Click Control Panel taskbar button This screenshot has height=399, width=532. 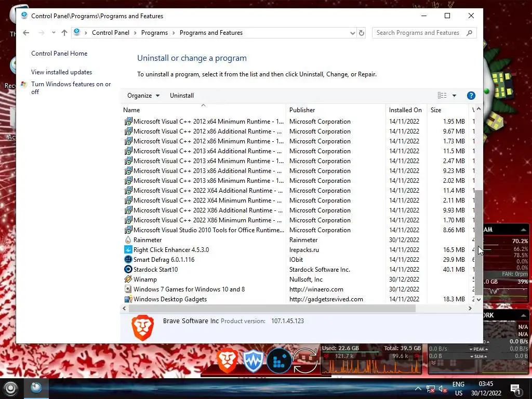pyautogui.click(x=36, y=389)
